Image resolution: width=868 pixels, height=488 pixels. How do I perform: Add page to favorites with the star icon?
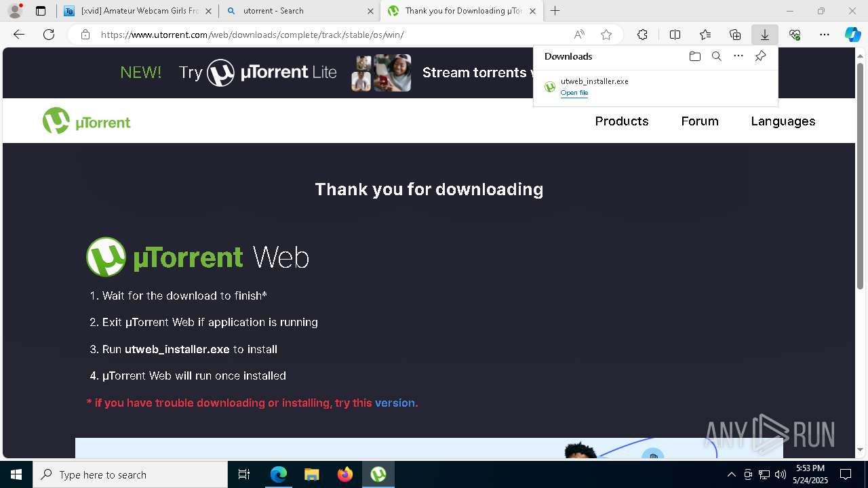point(606,35)
